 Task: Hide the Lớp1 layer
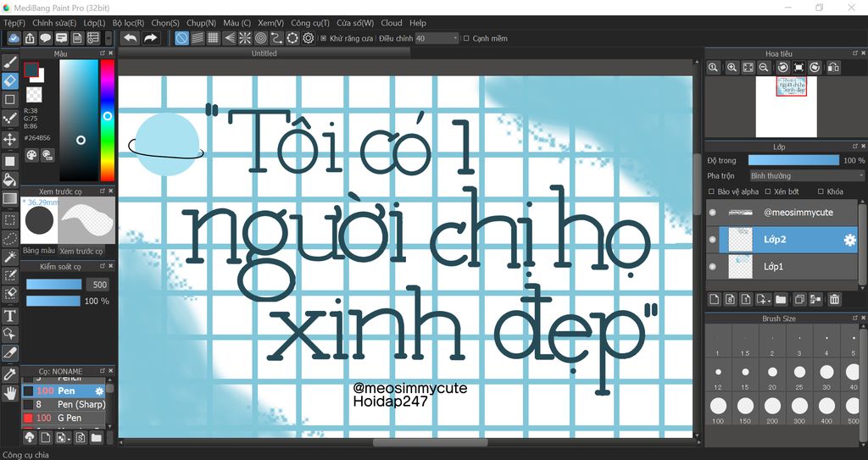tap(712, 267)
